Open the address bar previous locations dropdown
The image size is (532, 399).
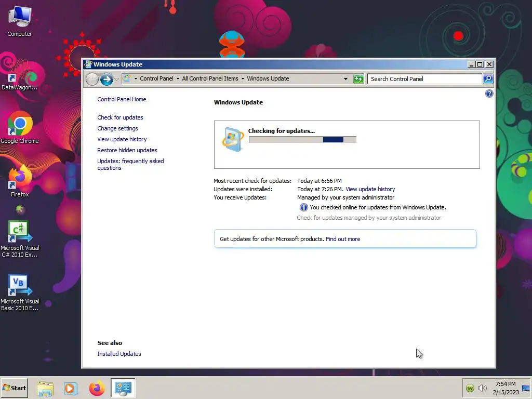click(x=345, y=79)
